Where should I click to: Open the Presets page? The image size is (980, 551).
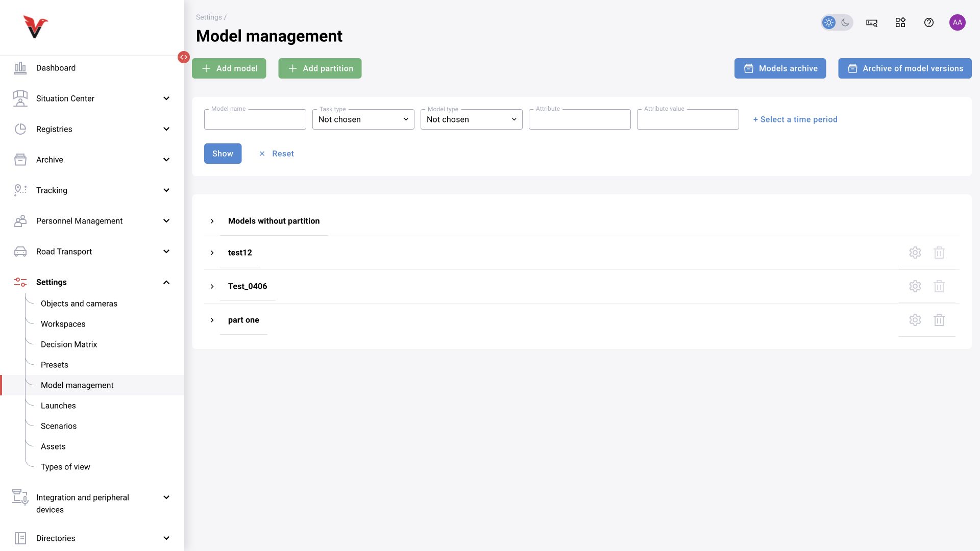point(55,365)
